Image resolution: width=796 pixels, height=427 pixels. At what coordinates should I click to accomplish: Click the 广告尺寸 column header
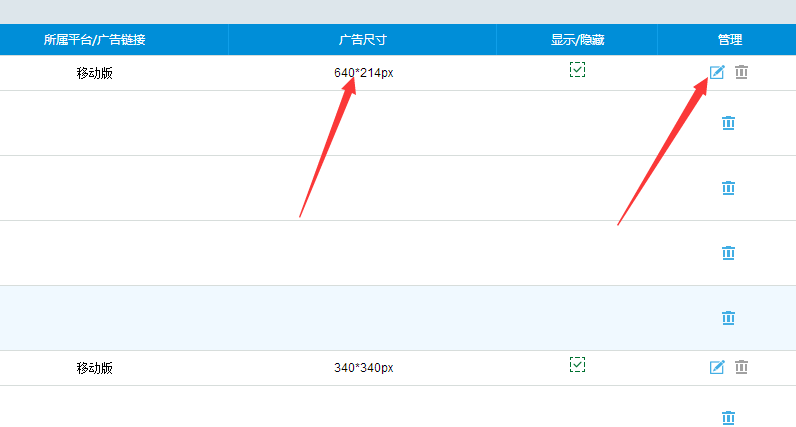pyautogui.click(x=362, y=40)
